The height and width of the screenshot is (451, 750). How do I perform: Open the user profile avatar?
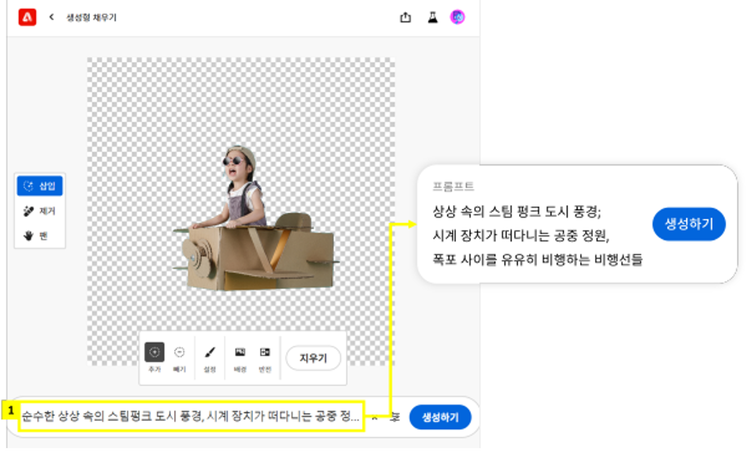coord(458,17)
